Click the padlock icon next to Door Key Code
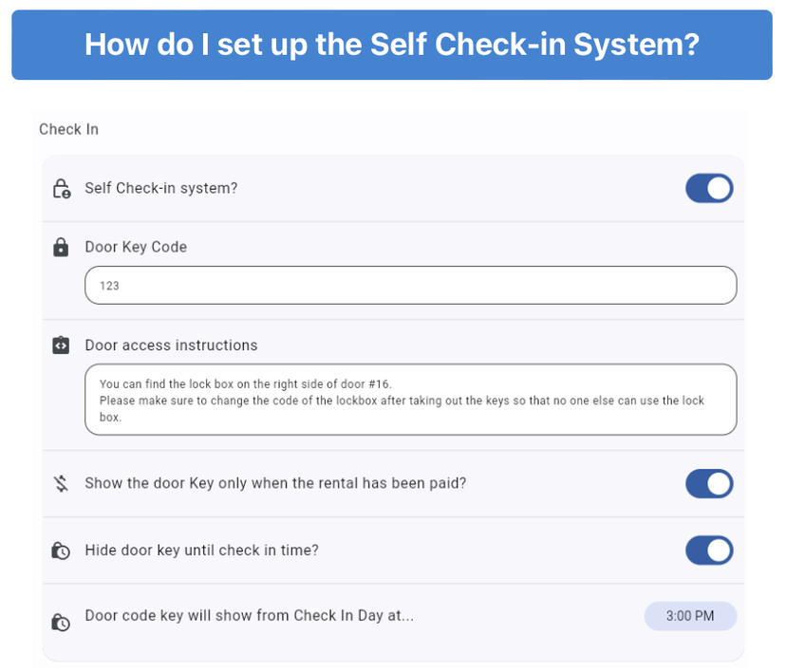This screenshot has width=786, height=672. [x=61, y=248]
